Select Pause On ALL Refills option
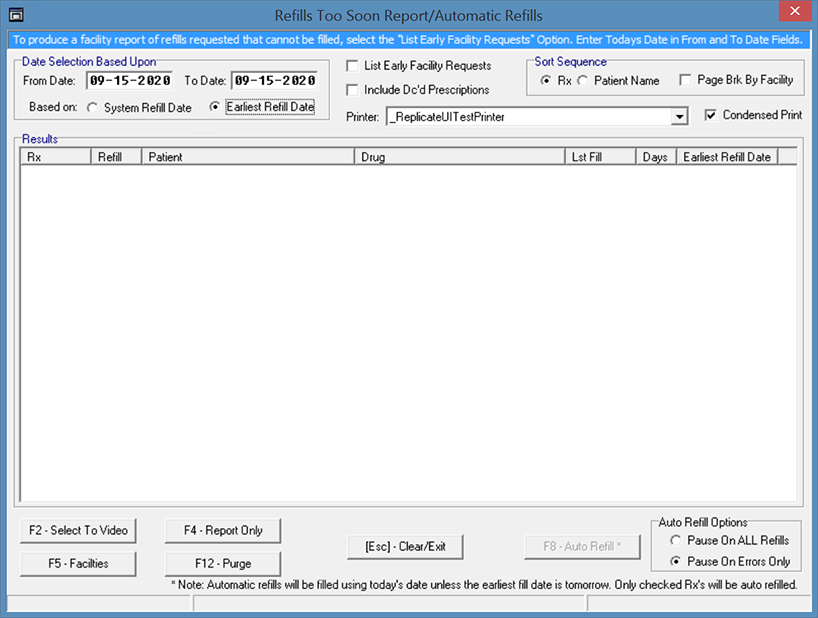Image resolution: width=818 pixels, height=618 pixels. click(676, 541)
